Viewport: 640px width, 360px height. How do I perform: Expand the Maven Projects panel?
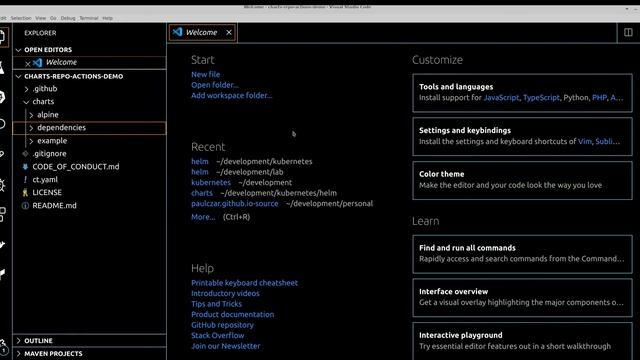click(x=18, y=353)
